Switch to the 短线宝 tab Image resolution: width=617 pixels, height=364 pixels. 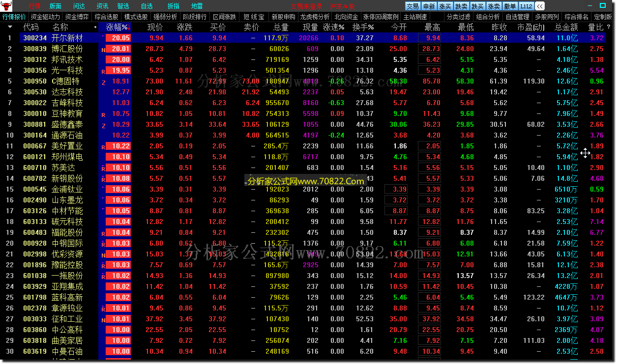pyautogui.click(x=254, y=17)
